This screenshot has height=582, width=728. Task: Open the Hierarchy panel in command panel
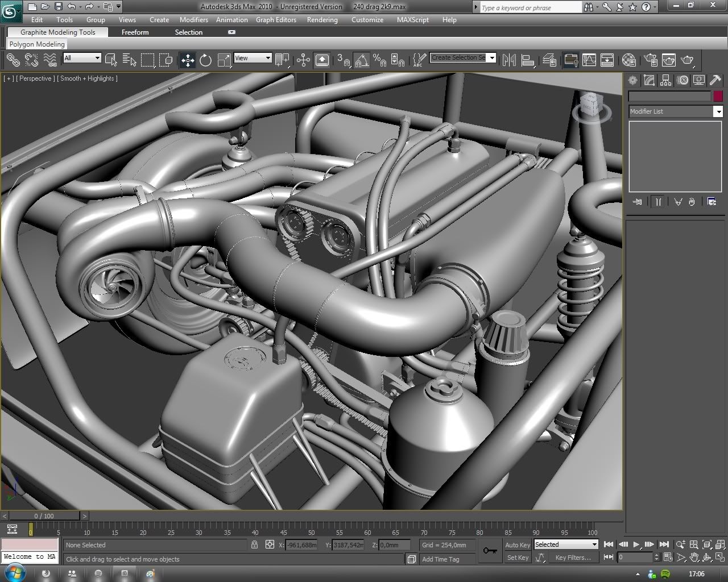click(x=666, y=81)
